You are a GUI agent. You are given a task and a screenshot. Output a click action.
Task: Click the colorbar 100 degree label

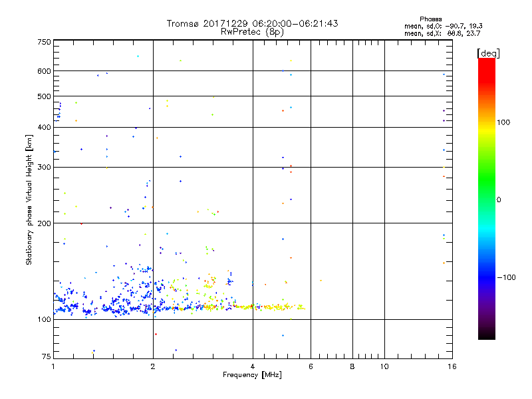503,122
